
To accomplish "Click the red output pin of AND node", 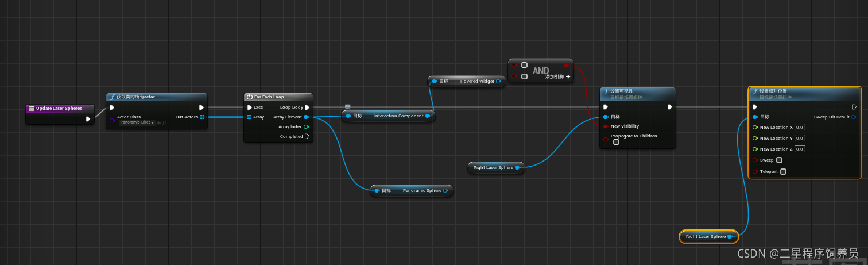I will click(567, 66).
